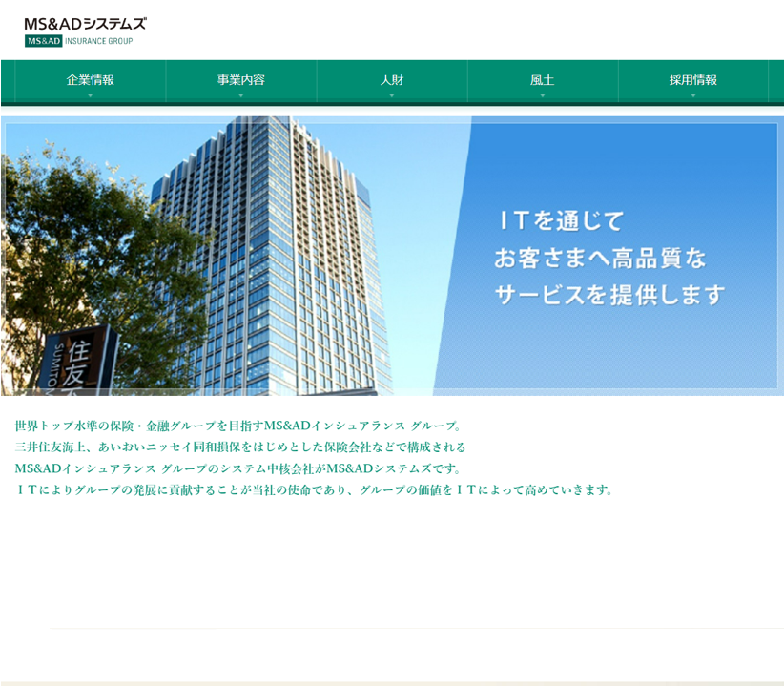
Task: Click the line ending MS&ADシステムズです
Action: (x=237, y=468)
